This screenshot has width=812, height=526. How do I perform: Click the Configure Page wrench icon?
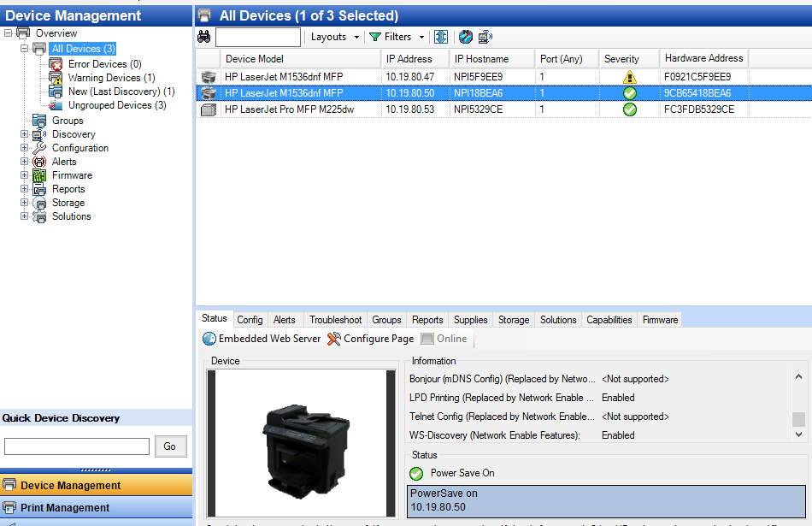(x=333, y=339)
